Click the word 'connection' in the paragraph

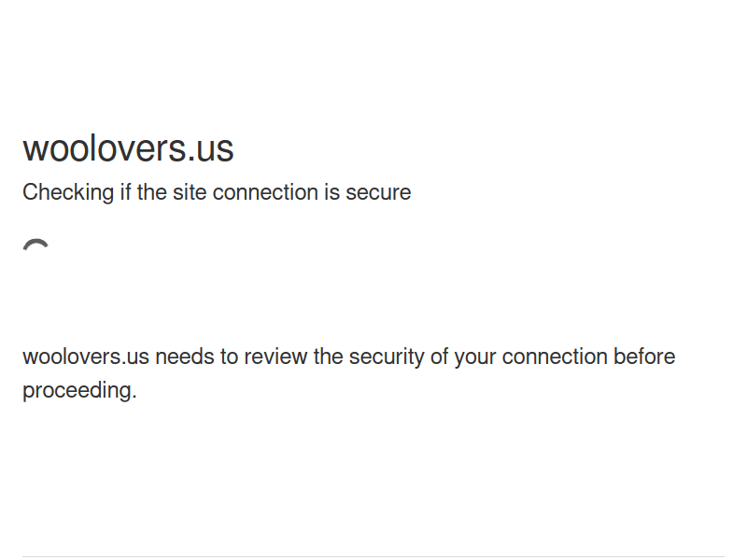tap(555, 357)
